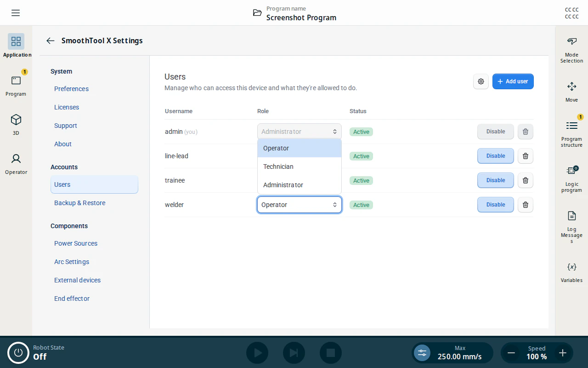Delete the line-lead user

[x=526, y=156]
